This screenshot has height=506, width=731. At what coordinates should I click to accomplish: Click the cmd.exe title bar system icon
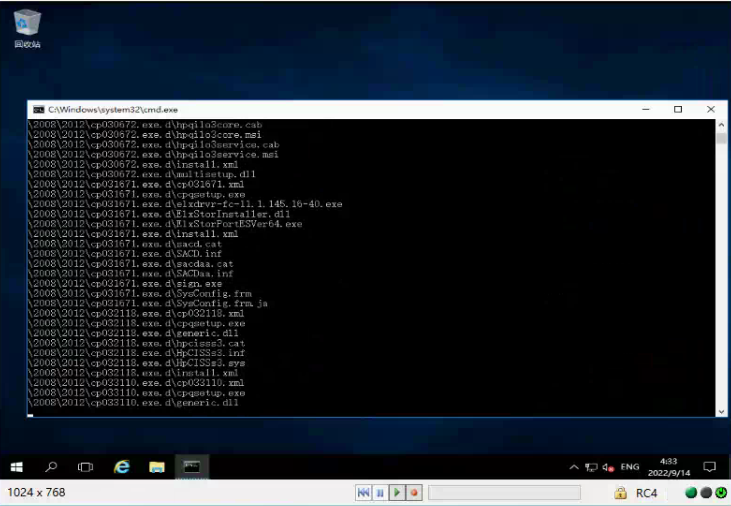(x=38, y=109)
